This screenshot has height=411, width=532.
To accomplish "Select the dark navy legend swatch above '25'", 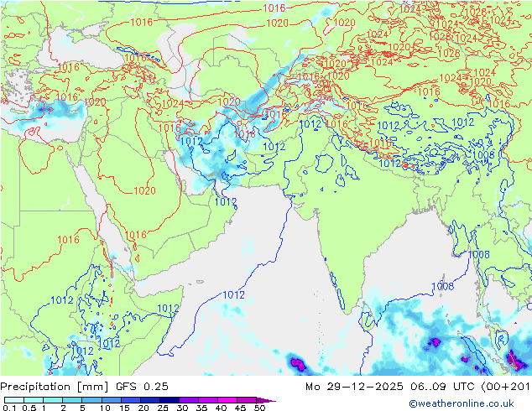I will 170,400.
